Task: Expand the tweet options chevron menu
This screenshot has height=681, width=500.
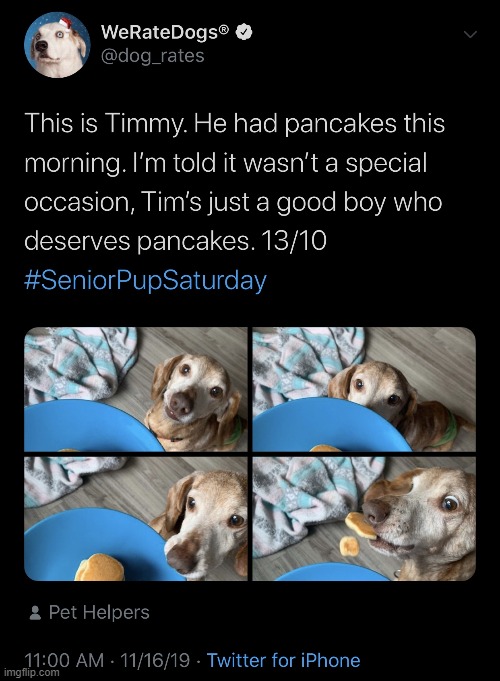Action: tap(470, 34)
